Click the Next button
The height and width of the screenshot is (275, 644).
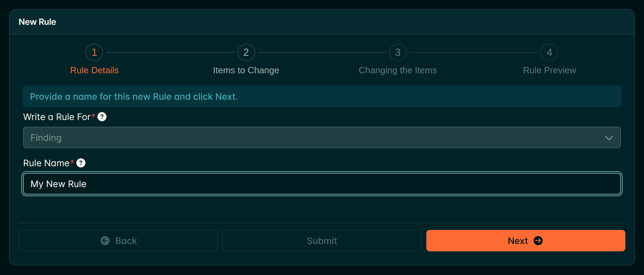coord(526,241)
